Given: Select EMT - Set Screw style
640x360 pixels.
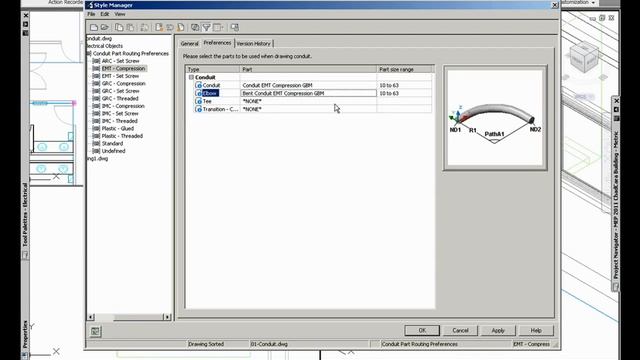Looking at the screenshot, I should pos(120,76).
